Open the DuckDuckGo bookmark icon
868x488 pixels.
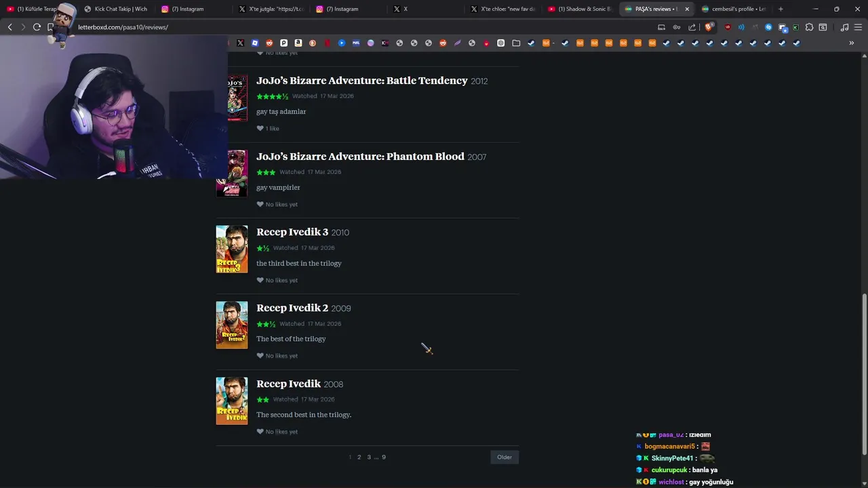tap(313, 43)
